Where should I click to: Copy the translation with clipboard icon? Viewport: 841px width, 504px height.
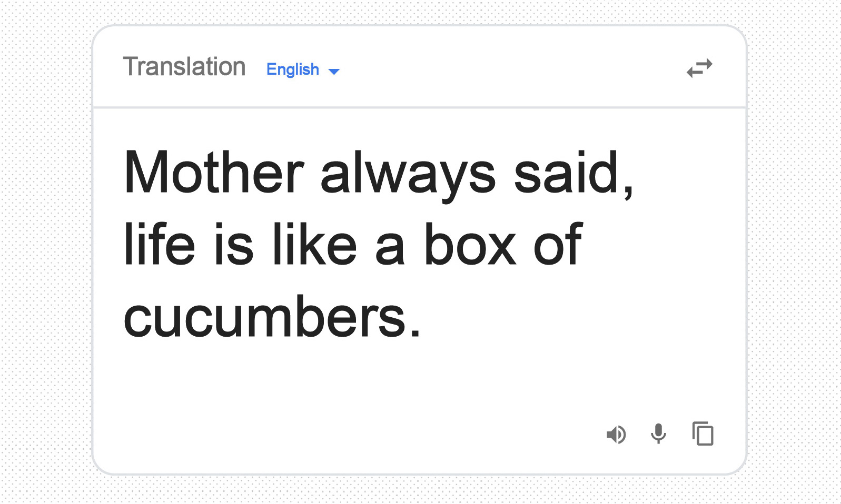click(x=703, y=434)
